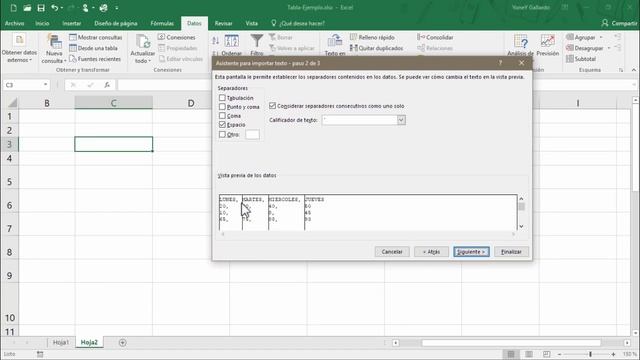Click the Save icon in quick access toolbar

click(41, 8)
